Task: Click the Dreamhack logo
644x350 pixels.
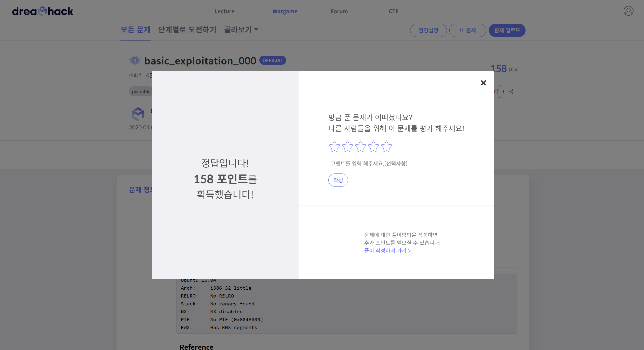Action: pyautogui.click(x=43, y=11)
